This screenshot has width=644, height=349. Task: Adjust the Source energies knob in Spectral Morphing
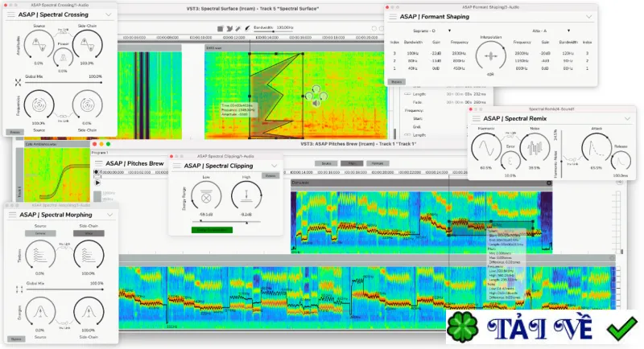pos(40,312)
